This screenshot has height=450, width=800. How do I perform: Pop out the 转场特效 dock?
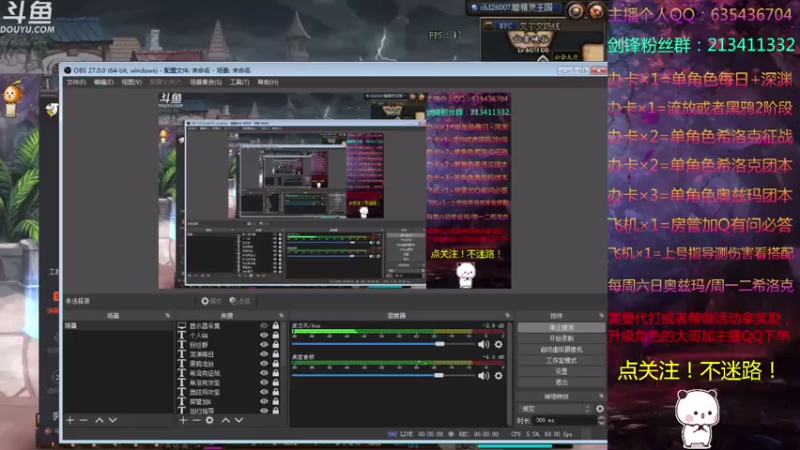point(601,396)
